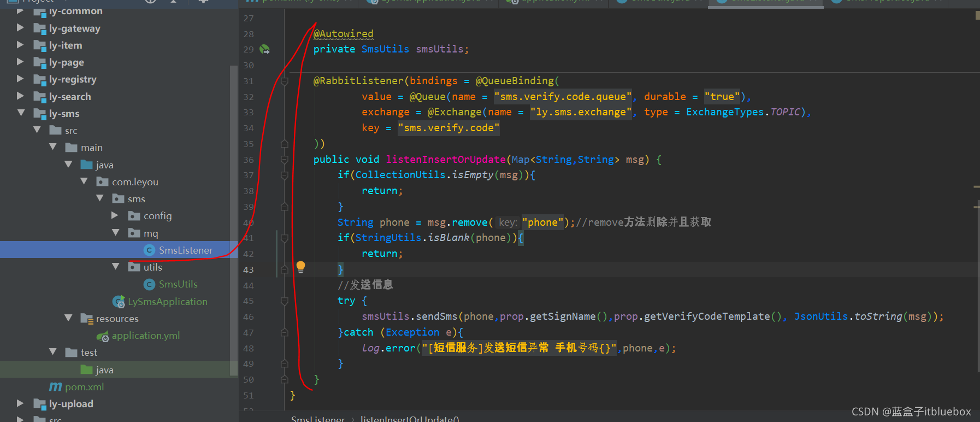Toggle the fold end marker at line 35
The image size is (980, 422).
pyautogui.click(x=285, y=144)
